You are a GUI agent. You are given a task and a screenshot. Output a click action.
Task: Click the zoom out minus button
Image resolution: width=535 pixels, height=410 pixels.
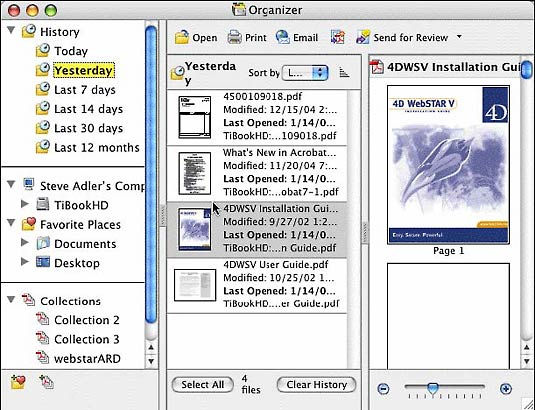pos(384,389)
